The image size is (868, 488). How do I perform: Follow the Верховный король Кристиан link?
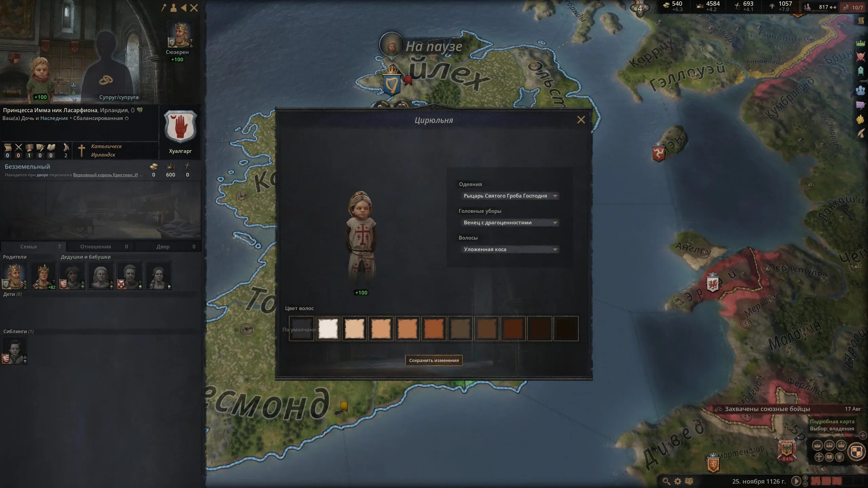(x=105, y=175)
